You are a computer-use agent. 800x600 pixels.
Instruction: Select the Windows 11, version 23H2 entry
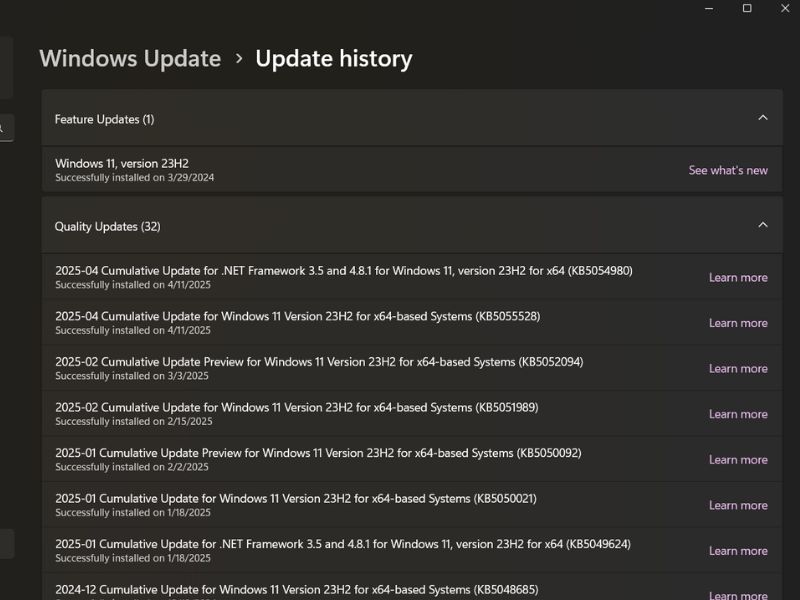[x=412, y=170]
